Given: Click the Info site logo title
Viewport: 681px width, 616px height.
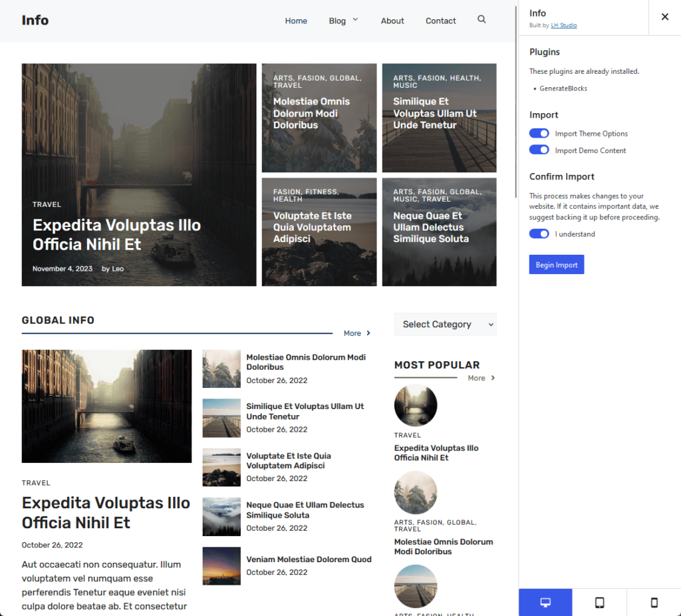Looking at the screenshot, I should point(35,20).
